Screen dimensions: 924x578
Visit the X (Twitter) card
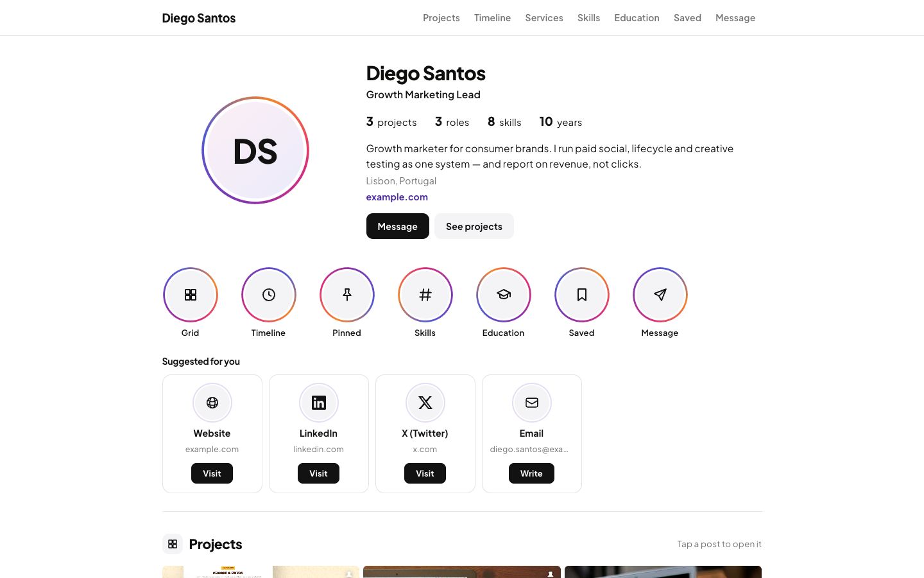pos(425,473)
